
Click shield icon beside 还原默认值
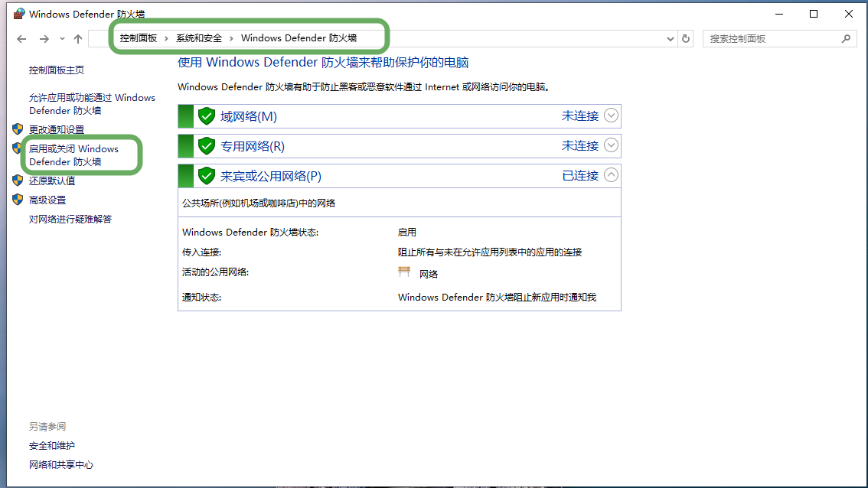click(18, 181)
